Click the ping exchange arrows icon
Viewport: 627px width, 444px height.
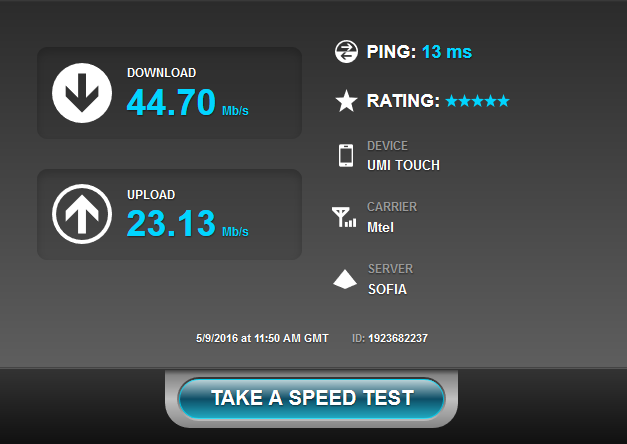(x=346, y=52)
